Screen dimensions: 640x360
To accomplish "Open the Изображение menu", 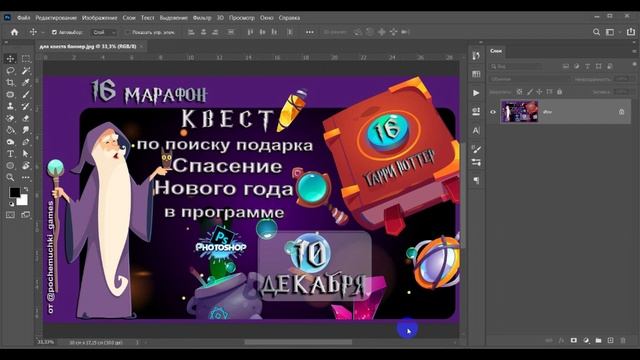I will click(100, 18).
